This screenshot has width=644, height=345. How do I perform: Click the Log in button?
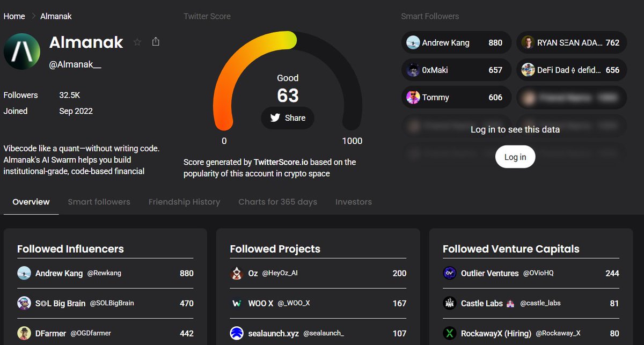(515, 157)
